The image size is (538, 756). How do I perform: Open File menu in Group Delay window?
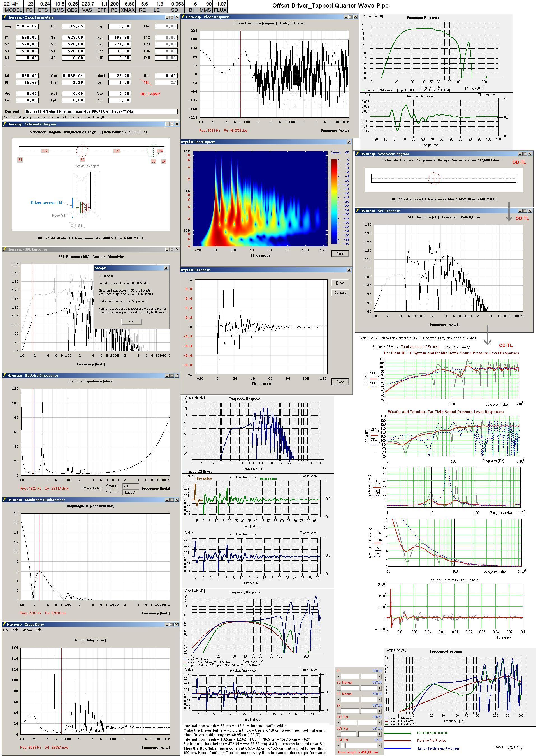pos(5,630)
